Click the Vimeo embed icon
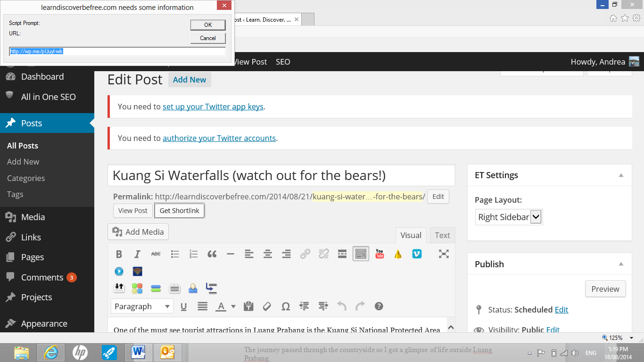644x362 pixels. pos(417,254)
